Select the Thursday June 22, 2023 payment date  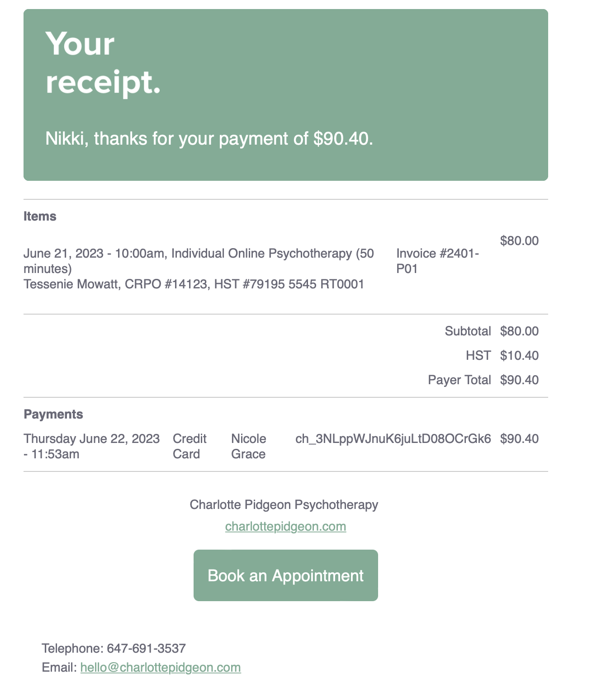[x=91, y=446]
